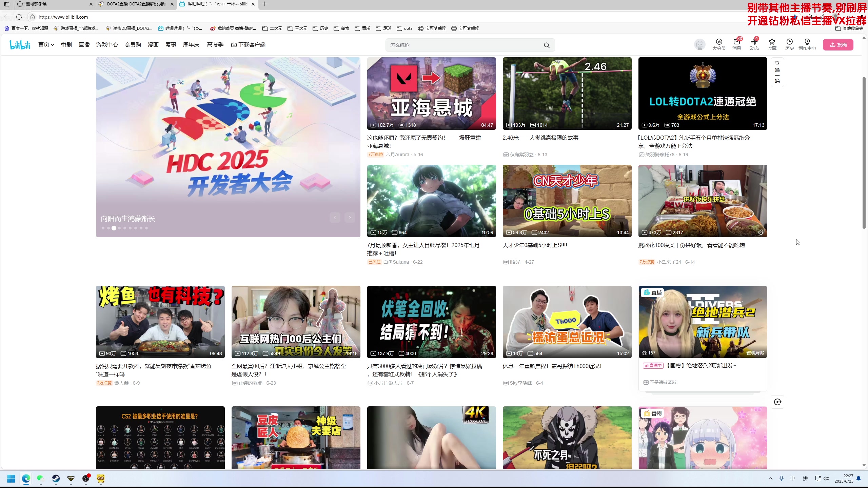Click the bilibili logo
868x488 pixels.
[20, 45]
